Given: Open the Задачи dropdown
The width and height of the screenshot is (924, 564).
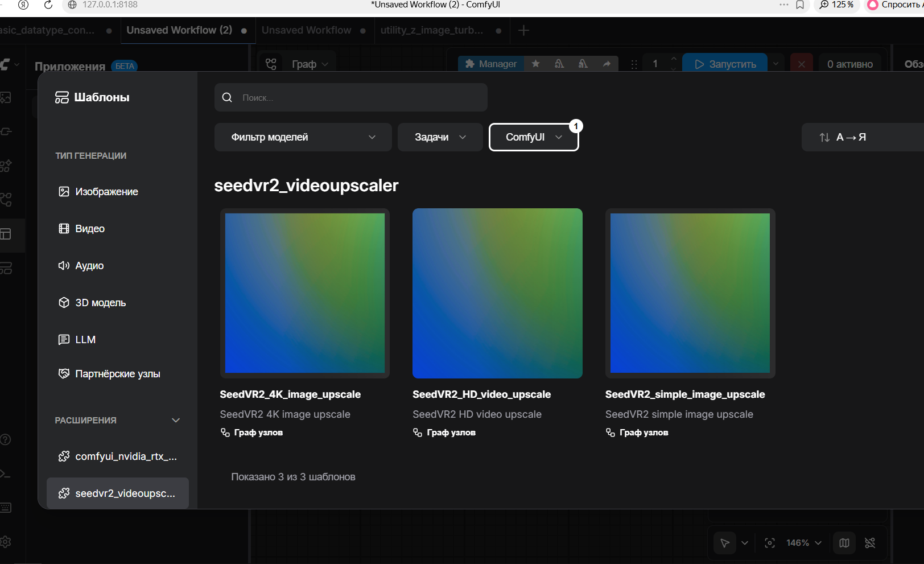Looking at the screenshot, I should 440,137.
